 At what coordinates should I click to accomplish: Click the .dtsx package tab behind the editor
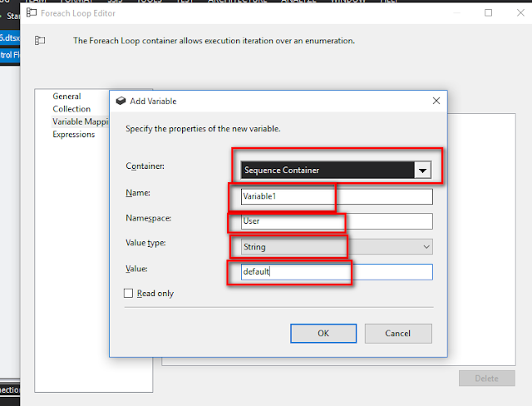click(10, 37)
